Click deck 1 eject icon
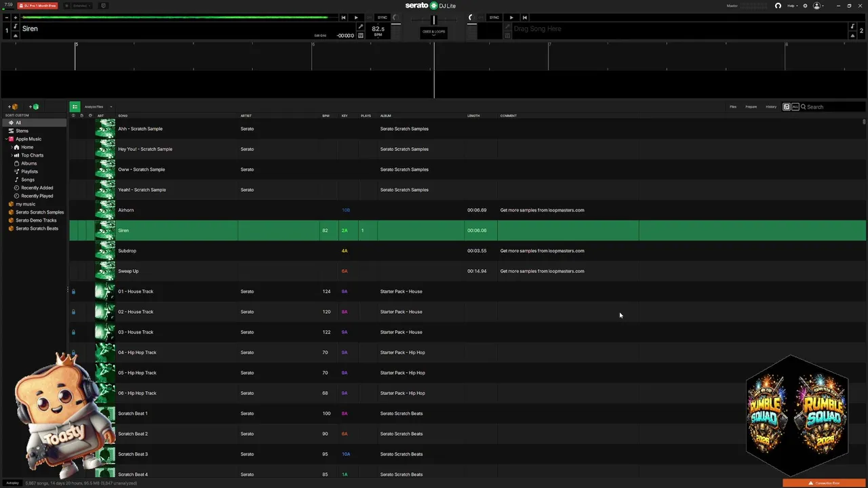Image resolution: width=868 pixels, height=488 pixels. click(16, 35)
